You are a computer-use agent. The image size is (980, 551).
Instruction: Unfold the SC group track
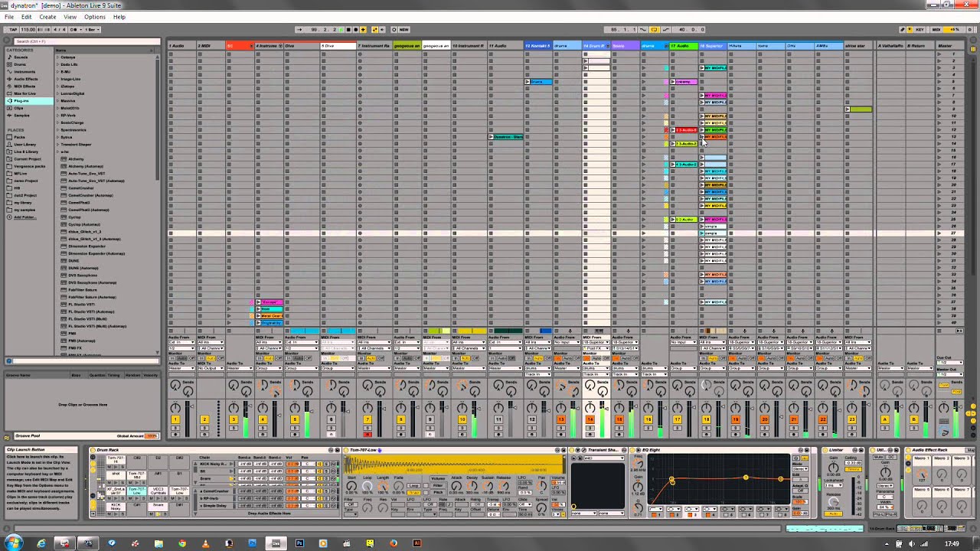pyautogui.click(x=251, y=46)
